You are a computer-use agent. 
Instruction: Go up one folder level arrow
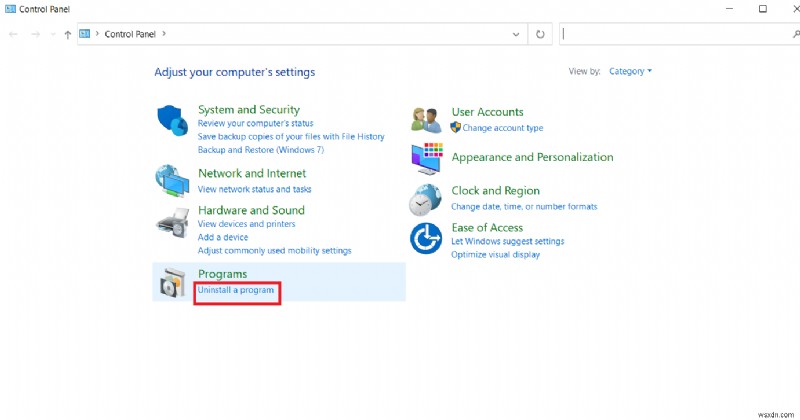click(67, 34)
